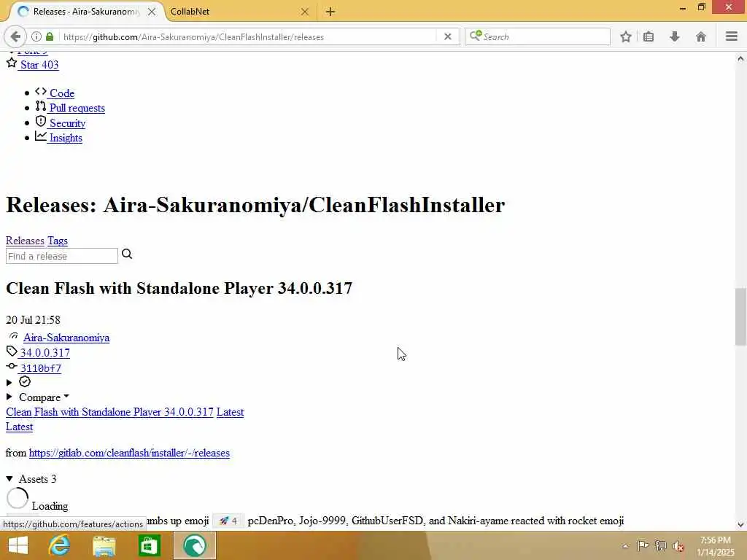Click the commit icon beside 3110bf7
The width and height of the screenshot is (747, 560).
coord(12,366)
